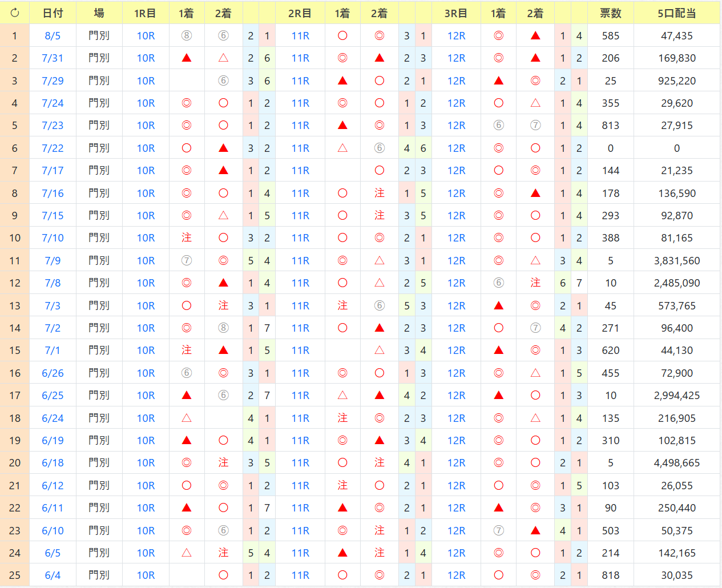Image resolution: width=722 pixels, height=588 pixels.
Task: Click 1R 1着 注 mark in the 7/1 row
Action: coord(187,351)
